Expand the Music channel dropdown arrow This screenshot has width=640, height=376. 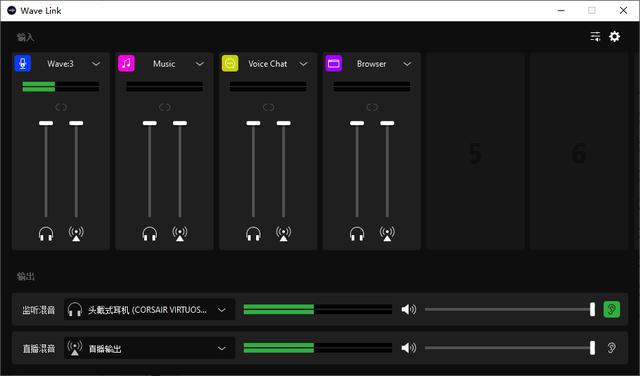point(200,64)
